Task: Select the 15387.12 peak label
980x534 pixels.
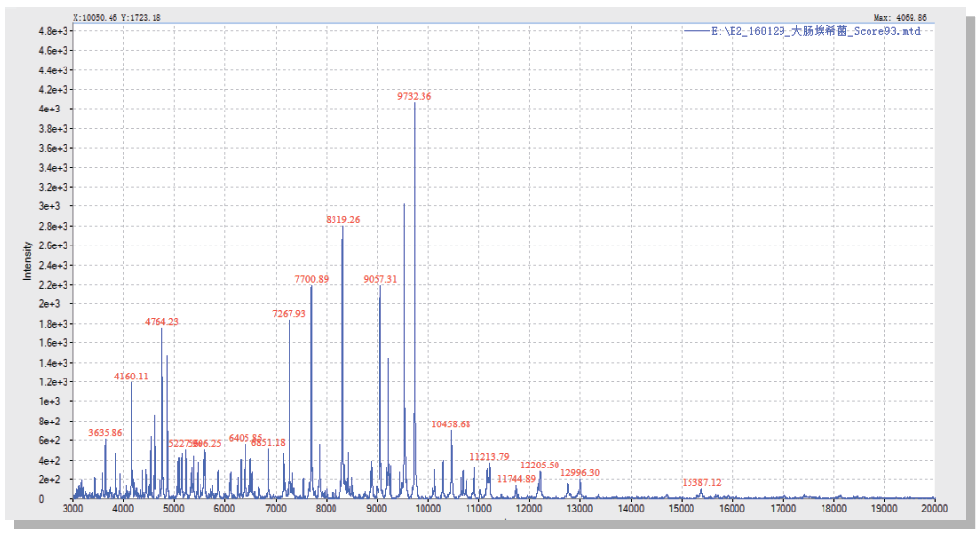Action: [x=701, y=483]
